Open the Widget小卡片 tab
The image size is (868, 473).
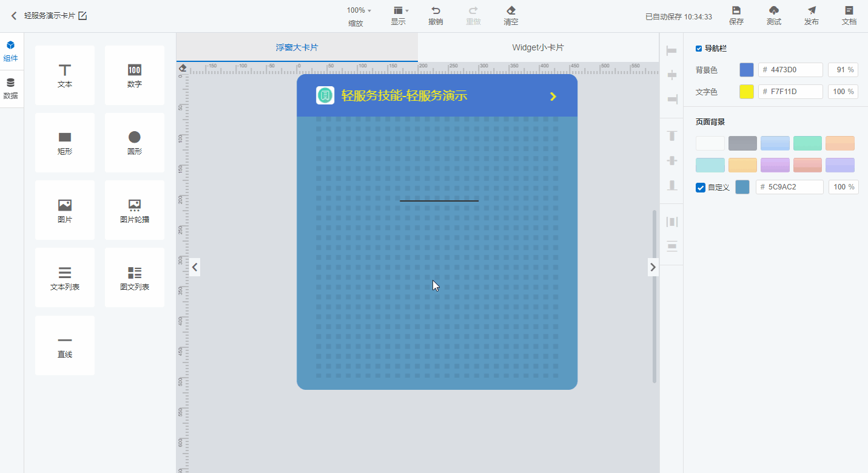tap(538, 47)
